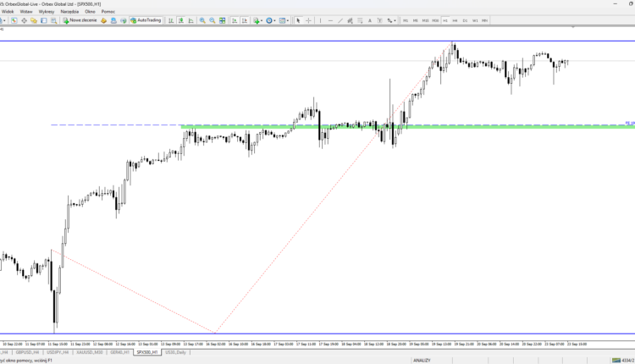This screenshot has height=364, width=635.
Task: Open the Pomoc menu
Action: pos(108,12)
